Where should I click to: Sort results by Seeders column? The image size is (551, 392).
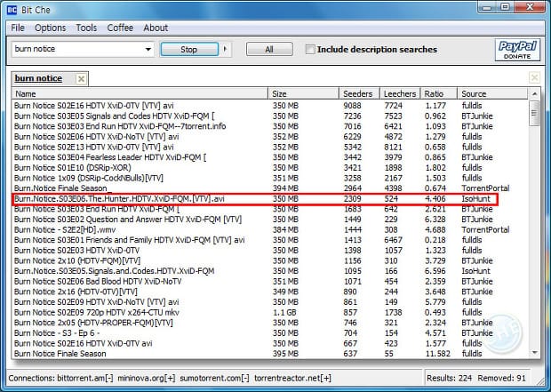pos(359,94)
